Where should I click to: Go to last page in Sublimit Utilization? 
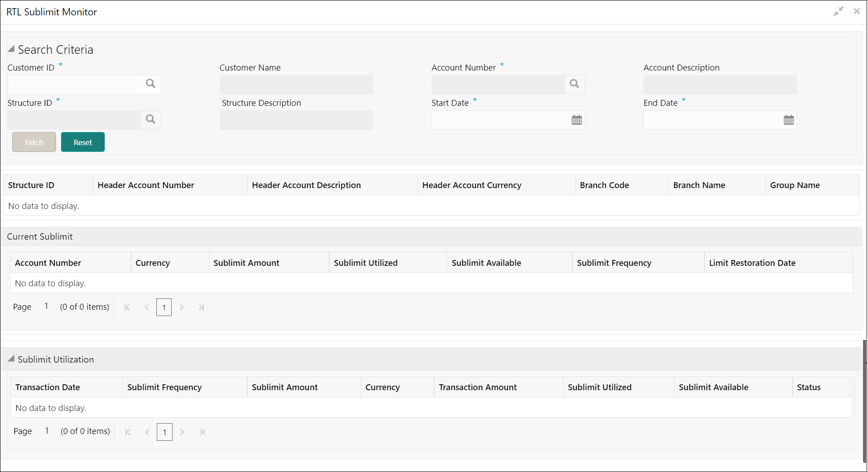(202, 432)
